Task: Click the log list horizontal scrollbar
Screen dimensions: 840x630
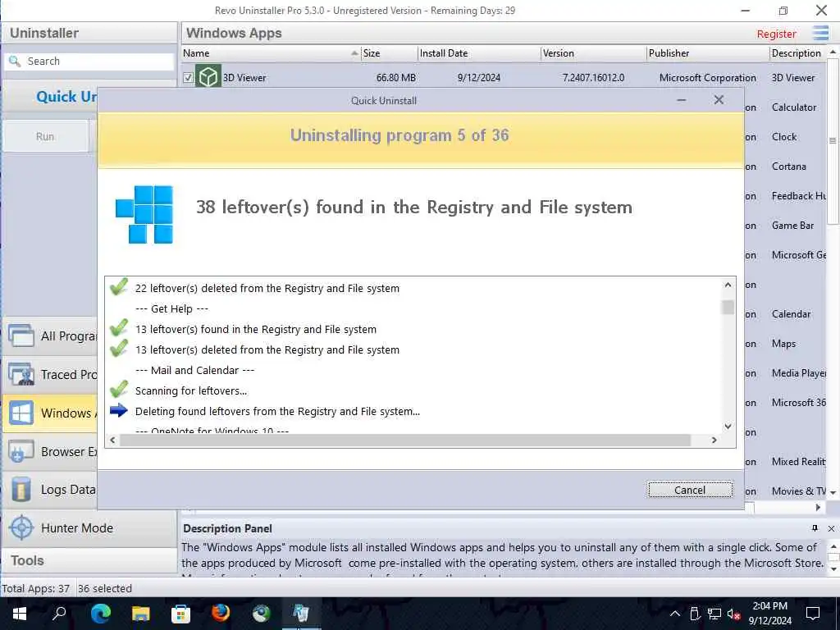Action: [x=404, y=440]
